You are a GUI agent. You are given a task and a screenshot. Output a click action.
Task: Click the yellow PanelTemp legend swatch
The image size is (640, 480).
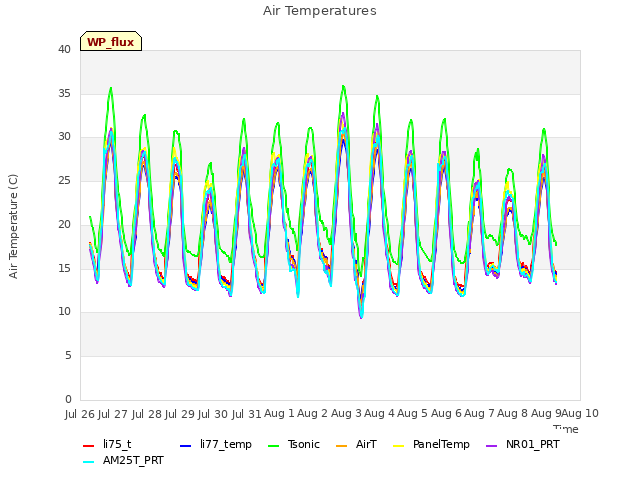click(x=398, y=446)
